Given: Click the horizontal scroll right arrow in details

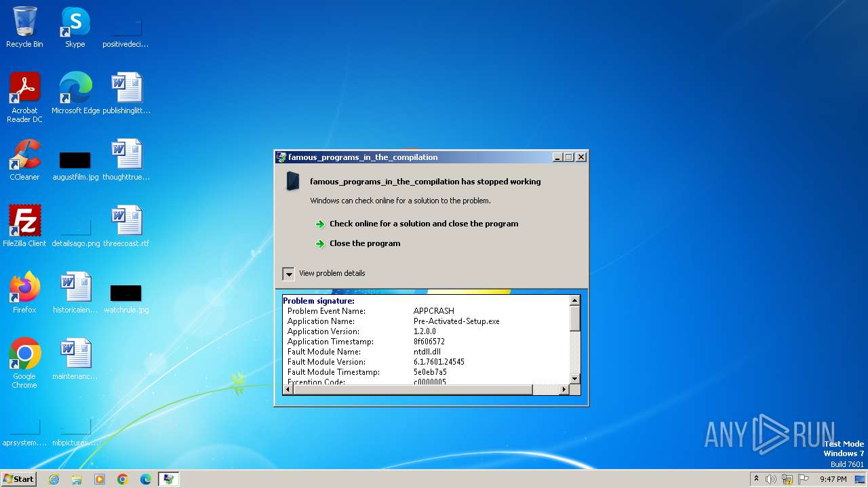Looking at the screenshot, I should [564, 389].
